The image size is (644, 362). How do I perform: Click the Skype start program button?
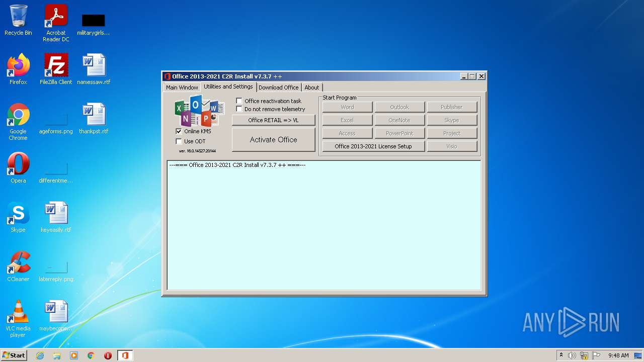pyautogui.click(x=452, y=120)
